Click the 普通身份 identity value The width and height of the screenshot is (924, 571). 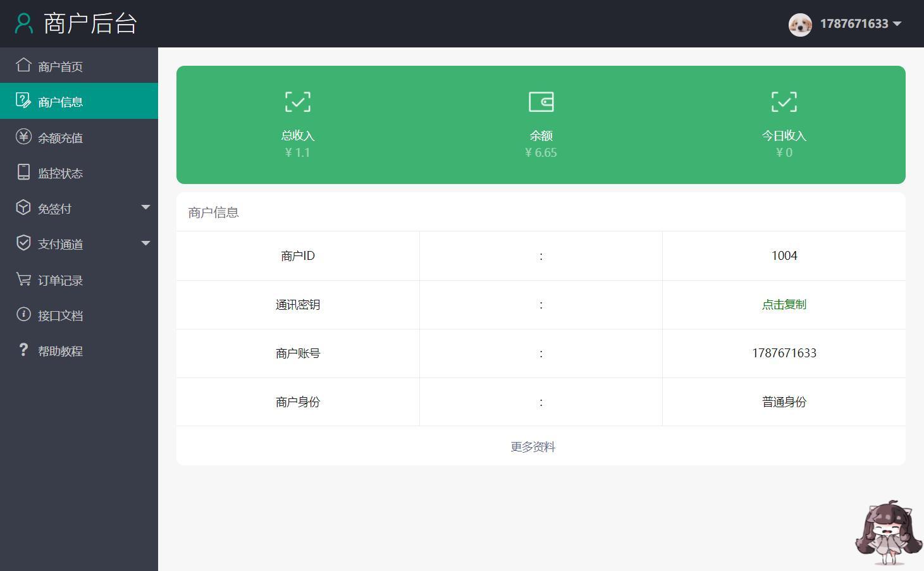(x=784, y=402)
